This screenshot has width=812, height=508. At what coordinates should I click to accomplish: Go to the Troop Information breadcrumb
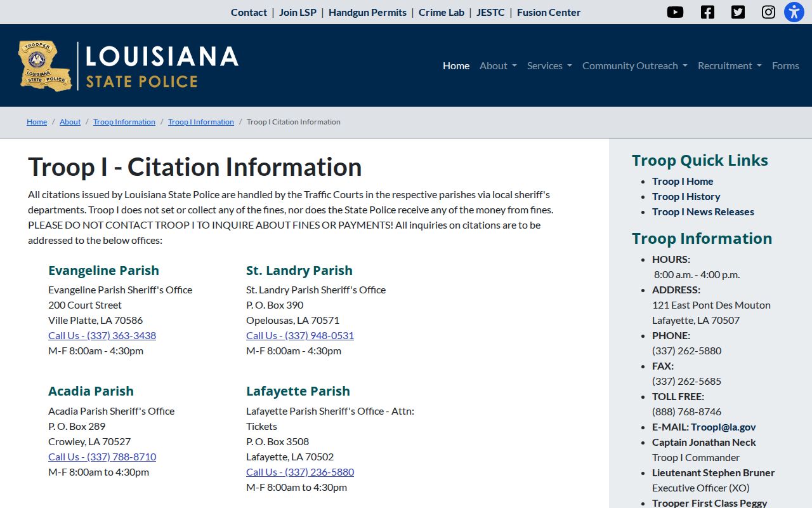click(x=124, y=122)
